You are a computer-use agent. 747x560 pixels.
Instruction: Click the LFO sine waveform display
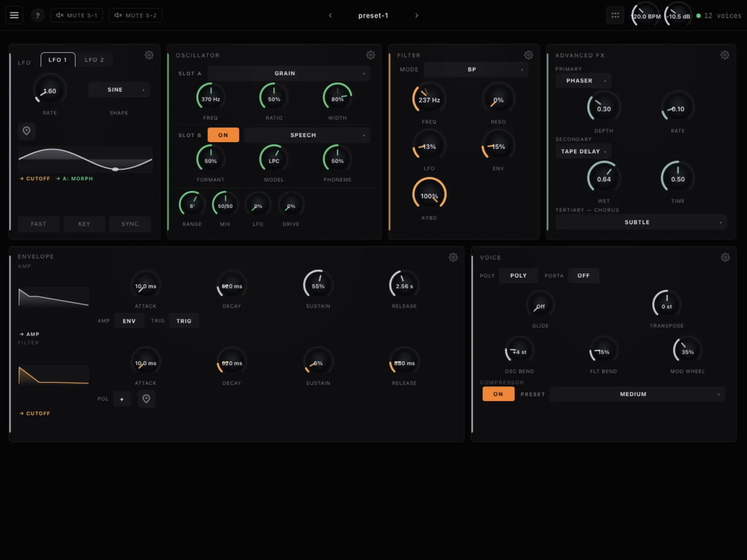coord(85,159)
